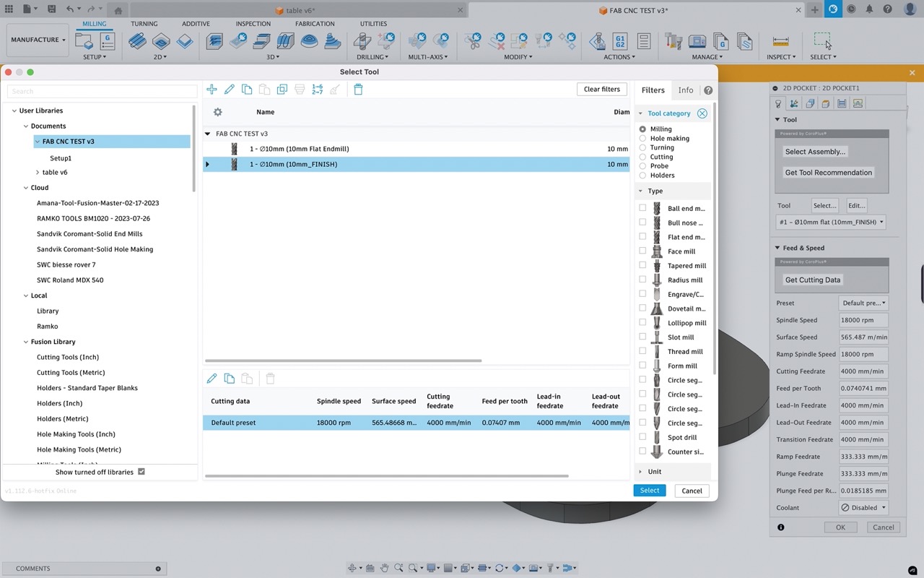924x578 pixels.
Task: Select the Turning radio button
Action: point(642,147)
